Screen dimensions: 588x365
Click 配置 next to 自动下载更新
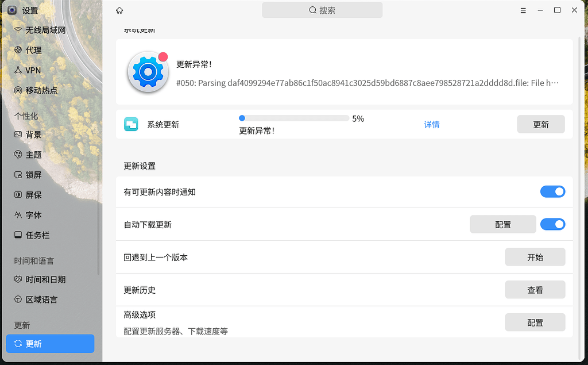point(503,224)
